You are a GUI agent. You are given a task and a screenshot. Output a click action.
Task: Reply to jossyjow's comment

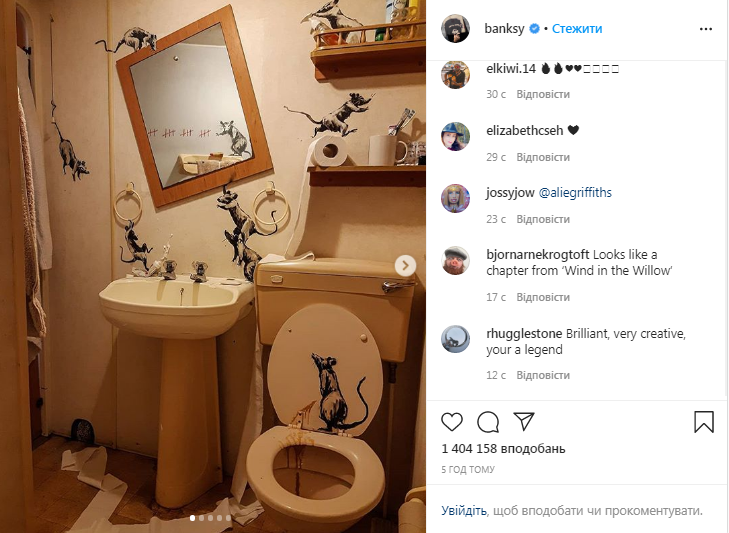[543, 219]
